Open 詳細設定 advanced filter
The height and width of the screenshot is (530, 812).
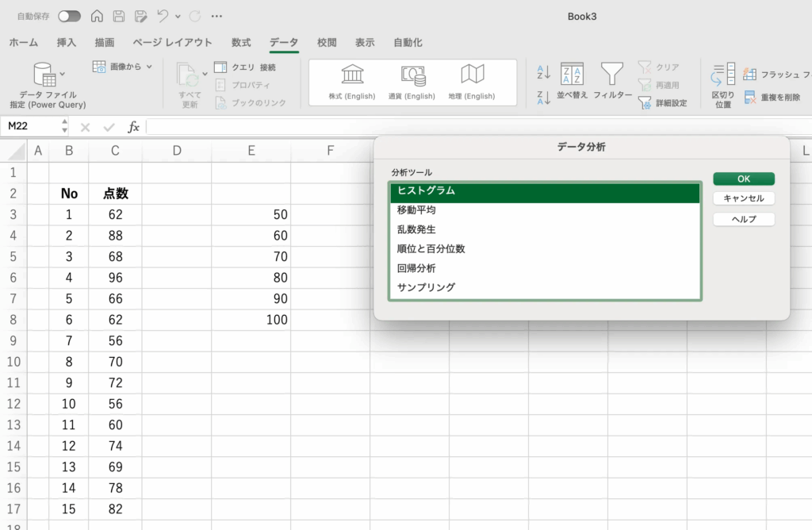pos(663,102)
